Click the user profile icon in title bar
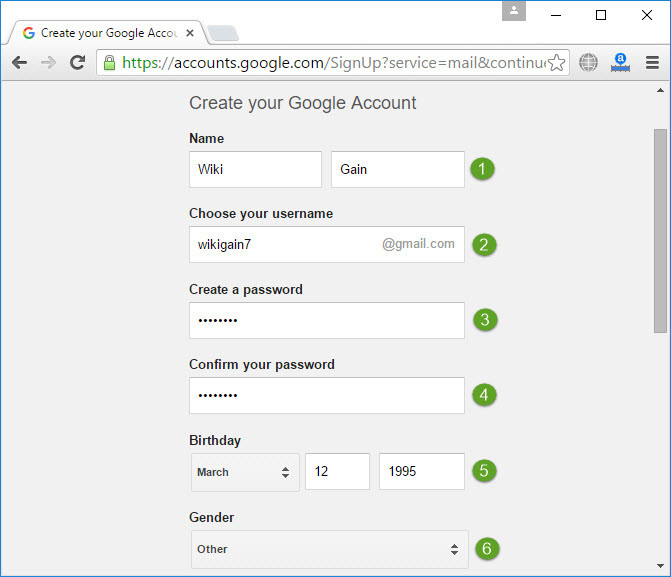The height and width of the screenshot is (577, 671). click(515, 11)
